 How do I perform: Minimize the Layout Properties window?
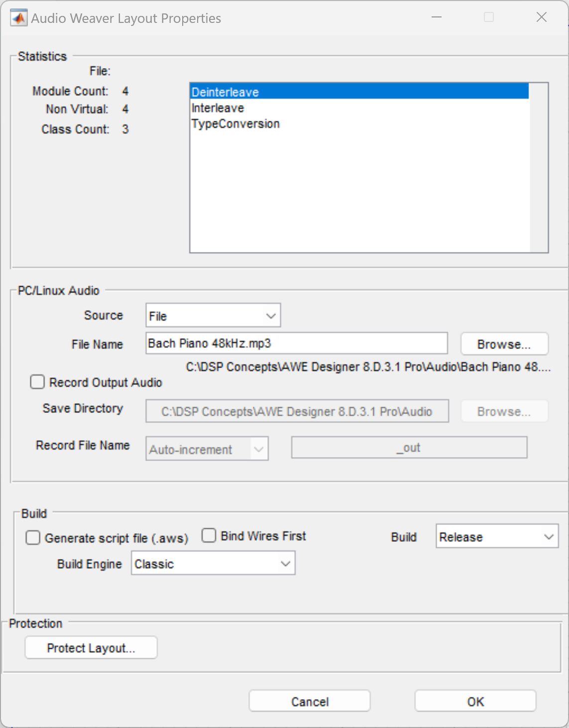pyautogui.click(x=437, y=17)
